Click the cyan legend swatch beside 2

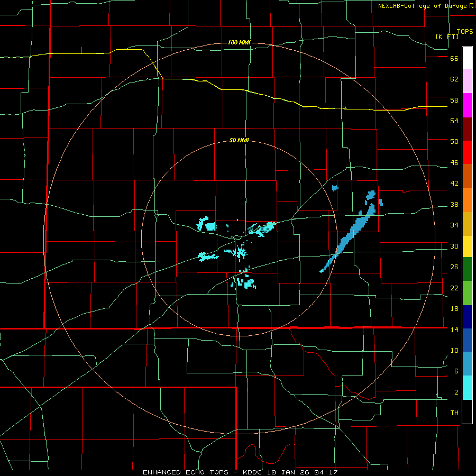[467, 388]
